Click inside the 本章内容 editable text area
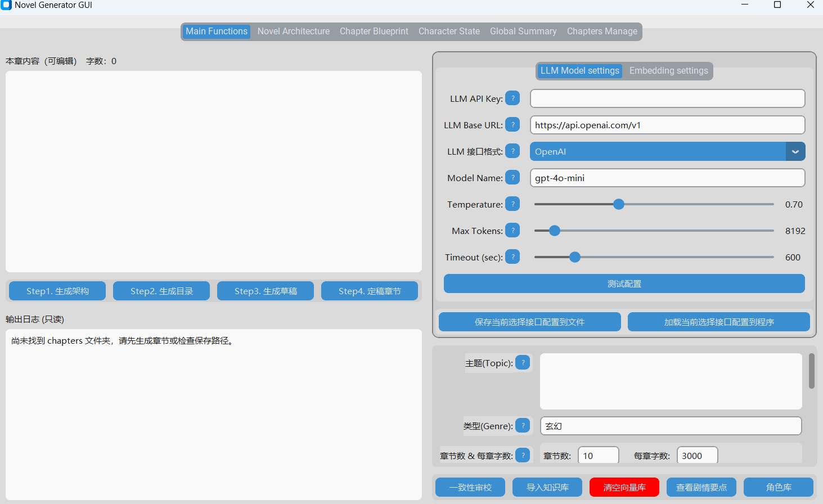This screenshot has height=504, width=823. (x=214, y=172)
